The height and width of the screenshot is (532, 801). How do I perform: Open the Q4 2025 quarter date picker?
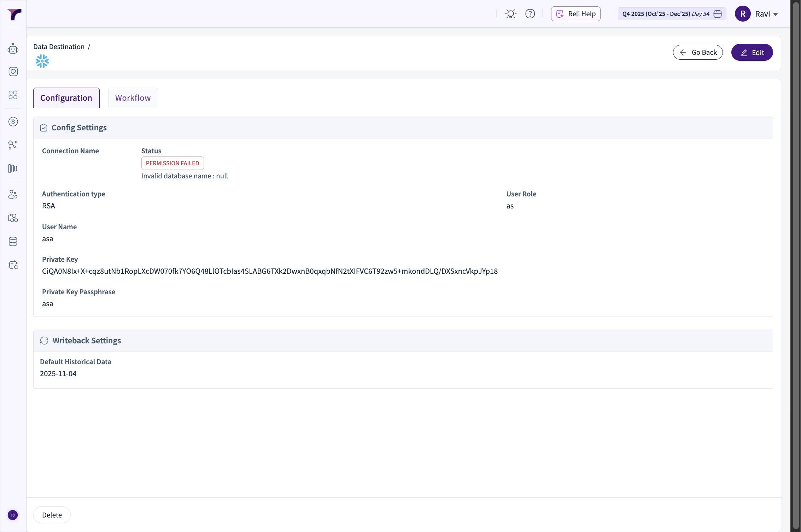pyautogui.click(x=672, y=14)
